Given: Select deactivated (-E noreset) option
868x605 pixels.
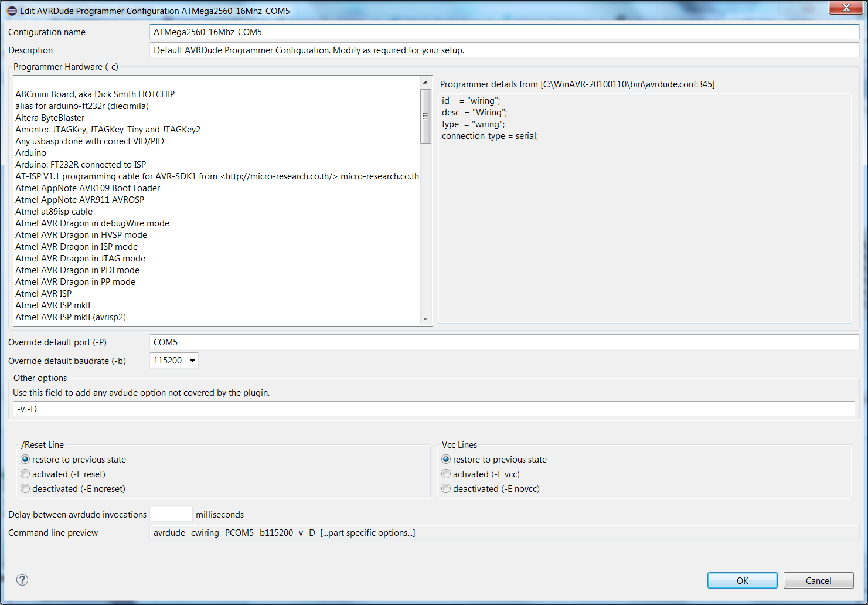Looking at the screenshot, I should (x=73, y=489).
